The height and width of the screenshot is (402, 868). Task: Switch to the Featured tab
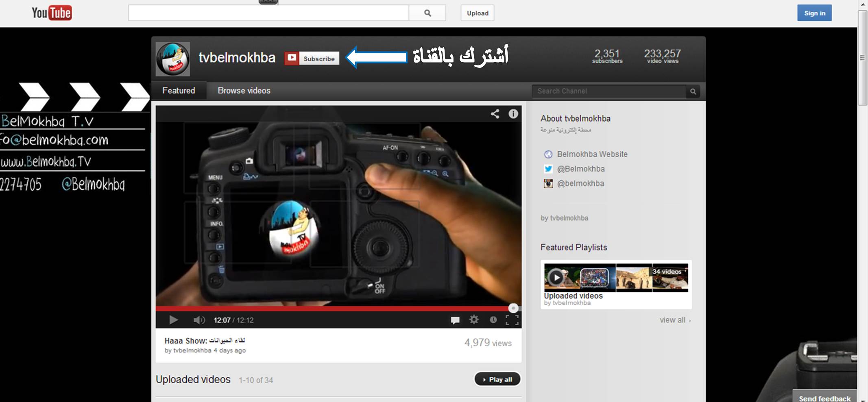[179, 91]
